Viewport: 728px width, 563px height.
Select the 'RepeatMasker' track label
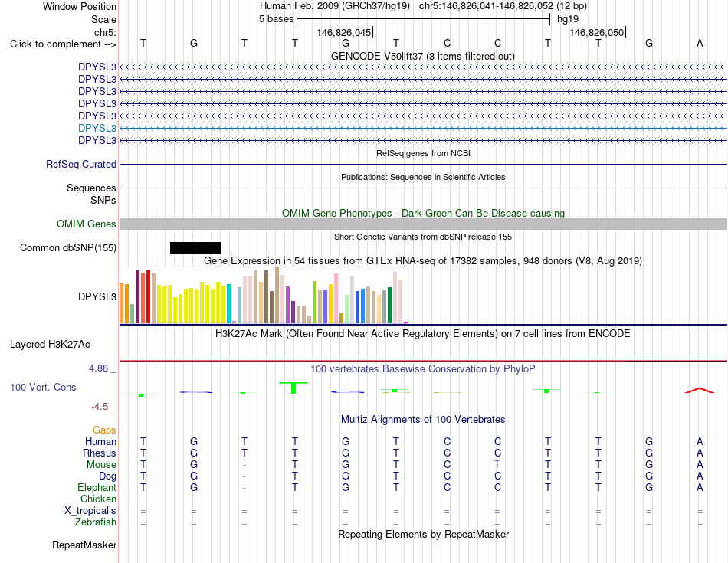pyautogui.click(x=84, y=545)
